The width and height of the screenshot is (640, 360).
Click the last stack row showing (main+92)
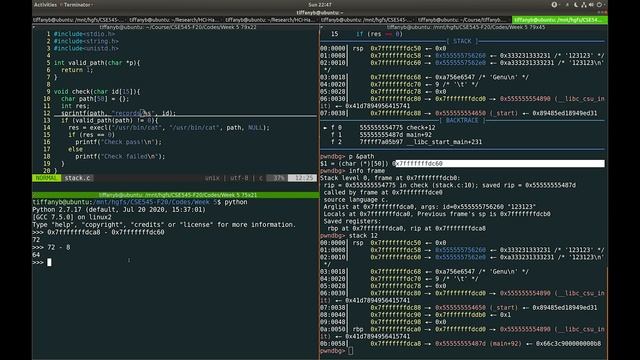(461, 344)
